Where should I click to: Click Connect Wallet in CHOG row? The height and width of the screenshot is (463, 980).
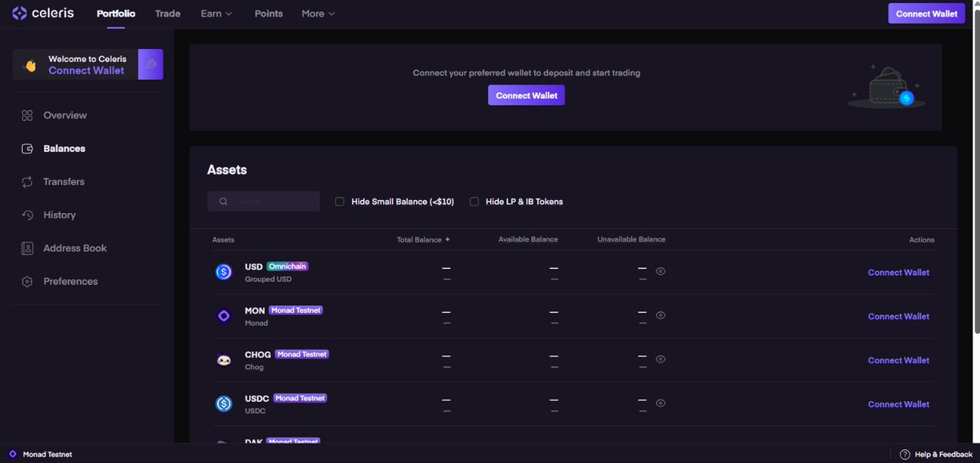pos(898,360)
